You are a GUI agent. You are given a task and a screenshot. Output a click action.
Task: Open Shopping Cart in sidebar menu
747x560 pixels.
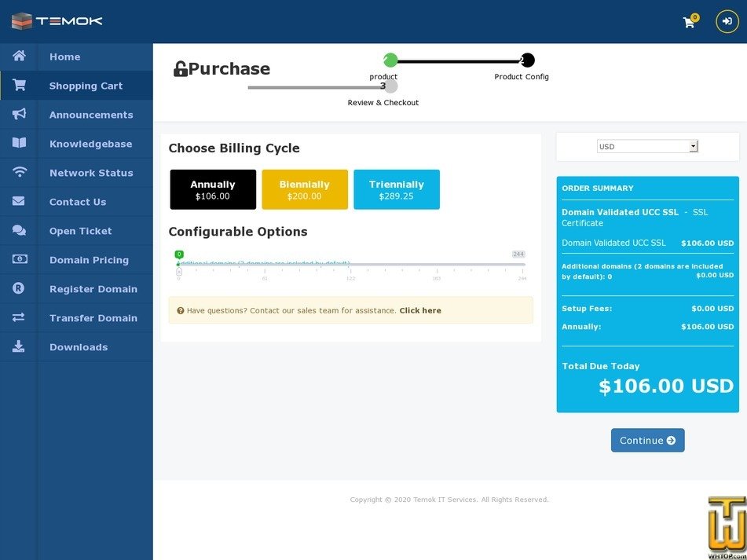pyautogui.click(x=86, y=86)
